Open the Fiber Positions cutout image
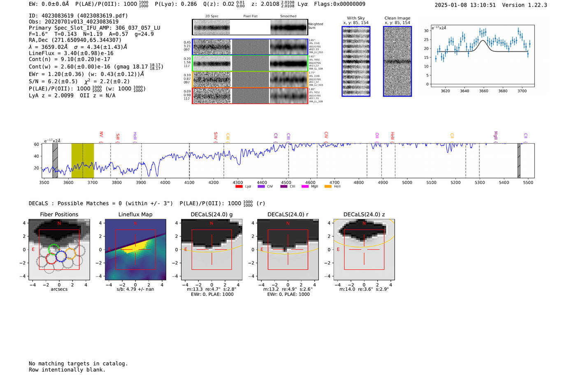This screenshot has height=392, width=576. (x=59, y=250)
